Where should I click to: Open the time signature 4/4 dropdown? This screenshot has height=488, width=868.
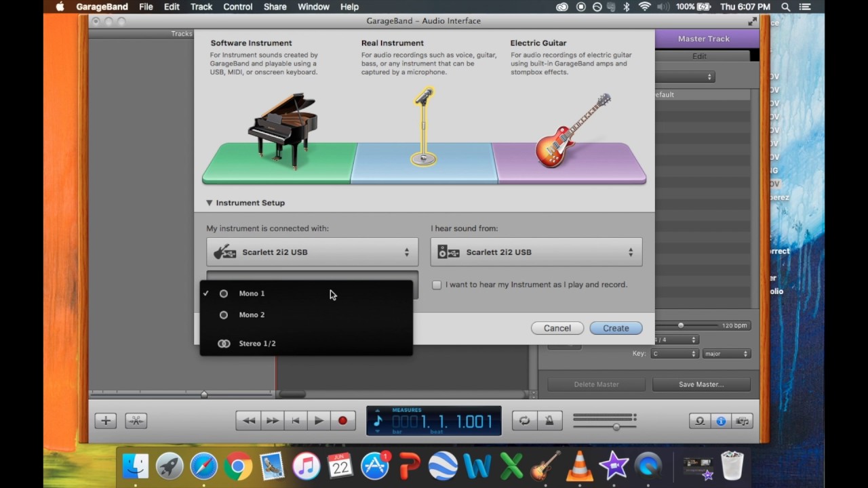coord(675,340)
